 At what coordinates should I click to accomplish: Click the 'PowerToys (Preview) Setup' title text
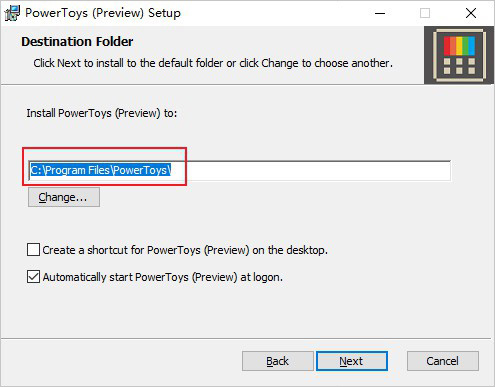pyautogui.click(x=103, y=13)
